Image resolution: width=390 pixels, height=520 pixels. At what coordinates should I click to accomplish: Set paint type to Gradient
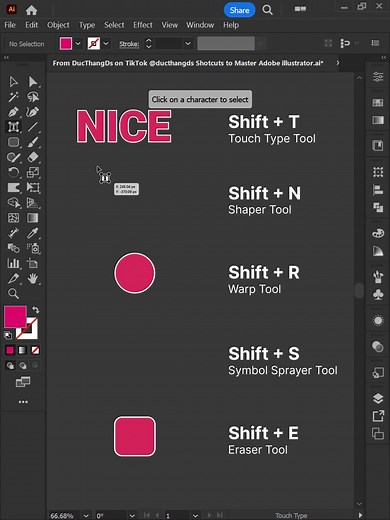tap(23, 350)
